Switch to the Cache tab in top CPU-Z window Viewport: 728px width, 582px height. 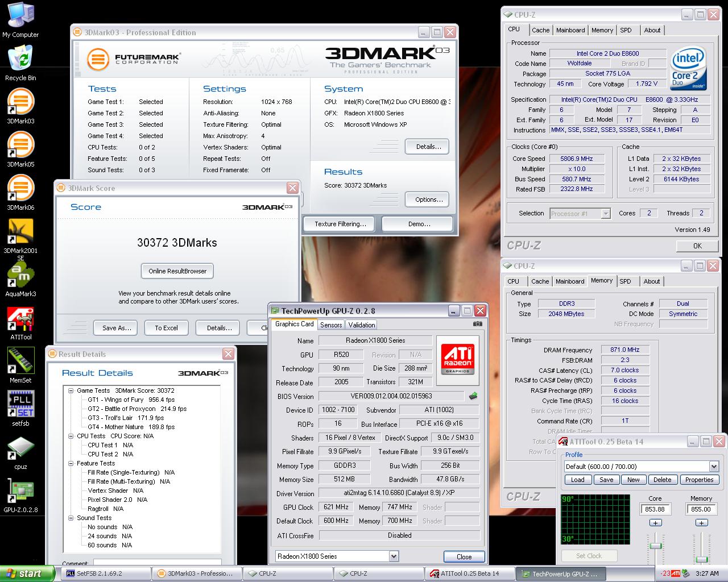coord(540,30)
